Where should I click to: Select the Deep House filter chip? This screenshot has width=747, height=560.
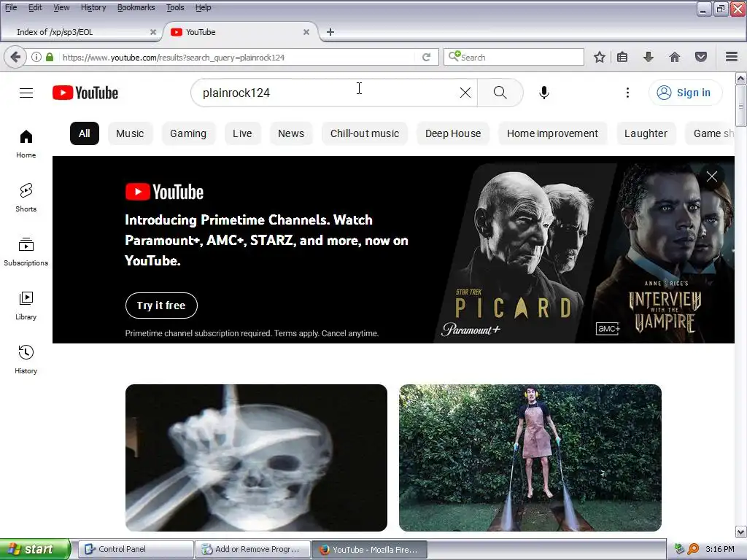tap(453, 134)
